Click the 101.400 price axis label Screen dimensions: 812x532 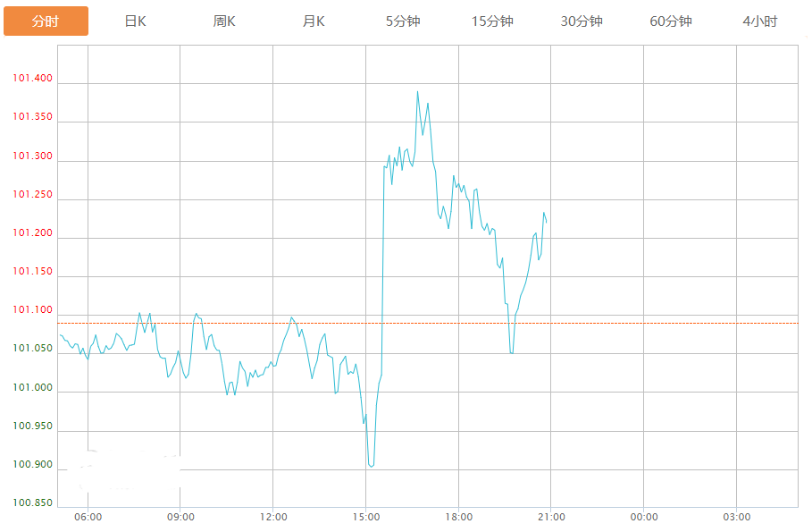[x=33, y=79]
